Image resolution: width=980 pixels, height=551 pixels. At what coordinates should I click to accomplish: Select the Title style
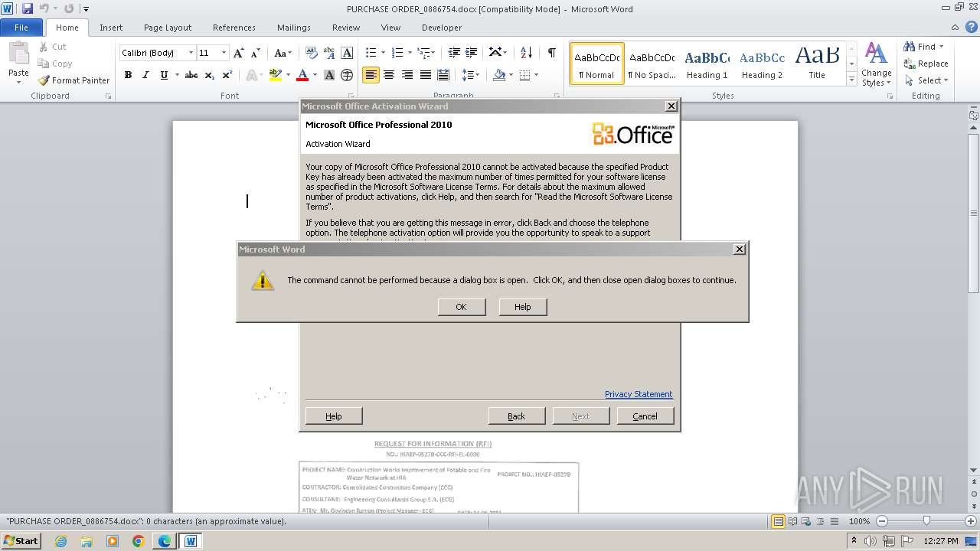[817, 64]
